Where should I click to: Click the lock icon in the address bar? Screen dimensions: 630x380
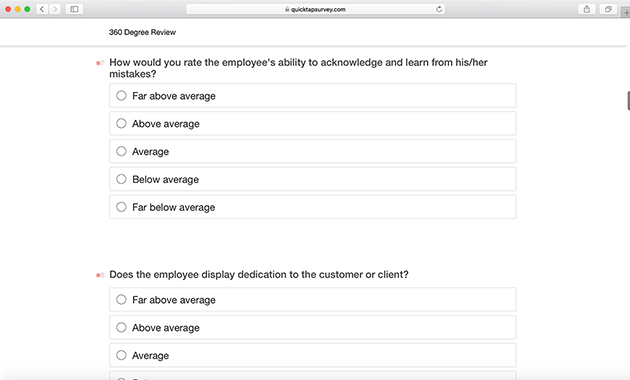click(287, 9)
